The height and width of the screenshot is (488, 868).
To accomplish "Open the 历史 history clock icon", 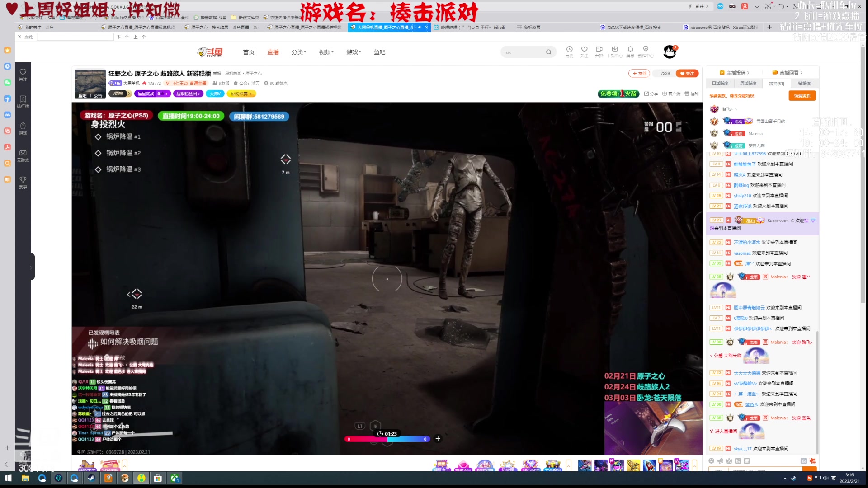I will [569, 50].
